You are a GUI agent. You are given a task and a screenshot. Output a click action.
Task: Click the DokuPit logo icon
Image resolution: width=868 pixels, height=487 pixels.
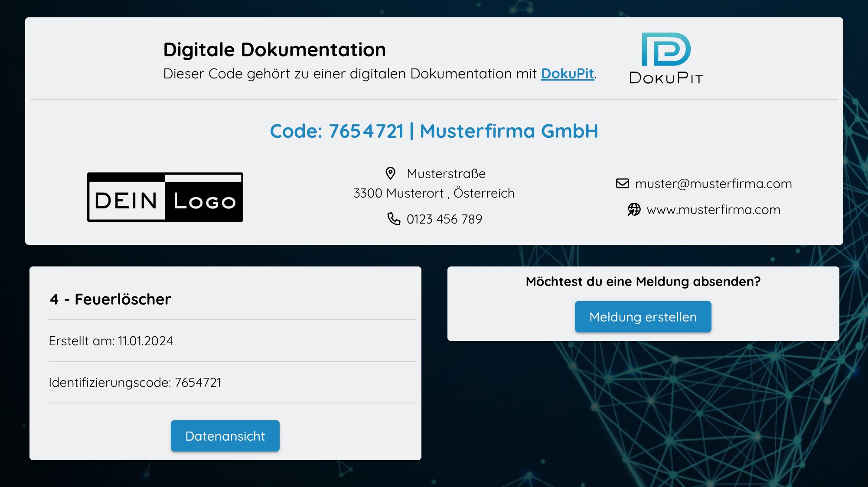(x=666, y=49)
